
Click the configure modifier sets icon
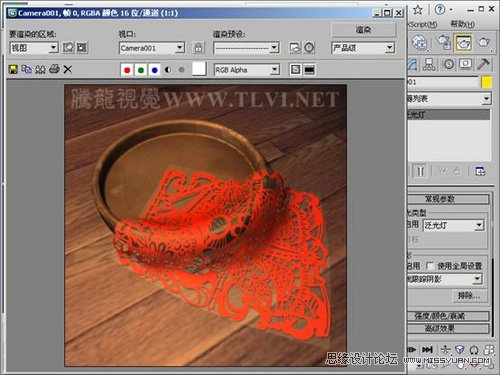click(480, 171)
